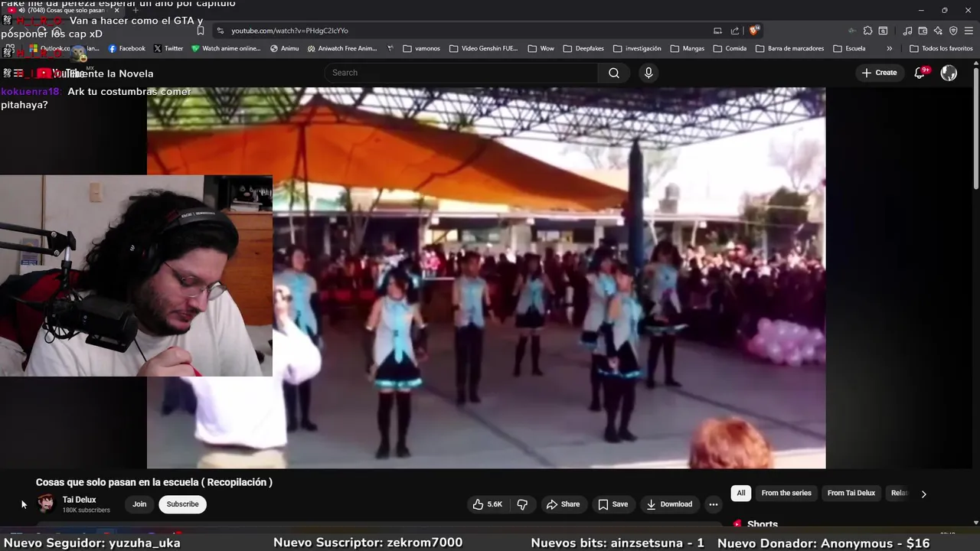This screenshot has width=980, height=551.
Task: Subscribe to Tai Delux
Action: tap(182, 504)
